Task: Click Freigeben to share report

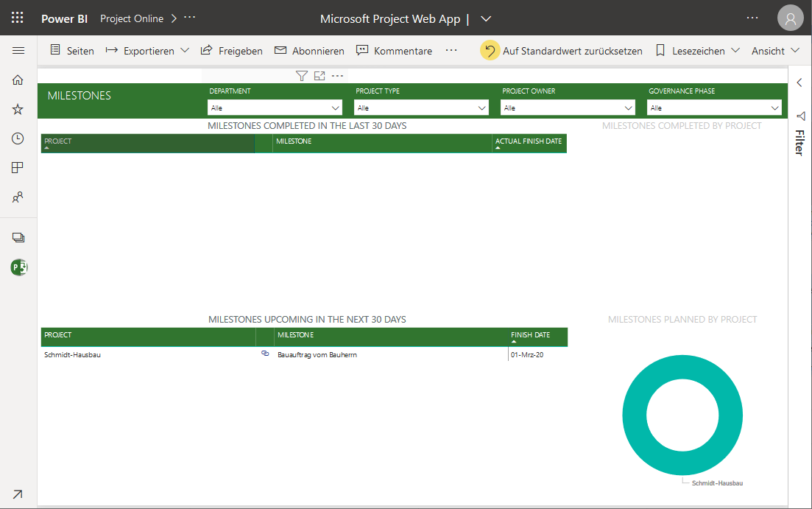Action: 231,50
